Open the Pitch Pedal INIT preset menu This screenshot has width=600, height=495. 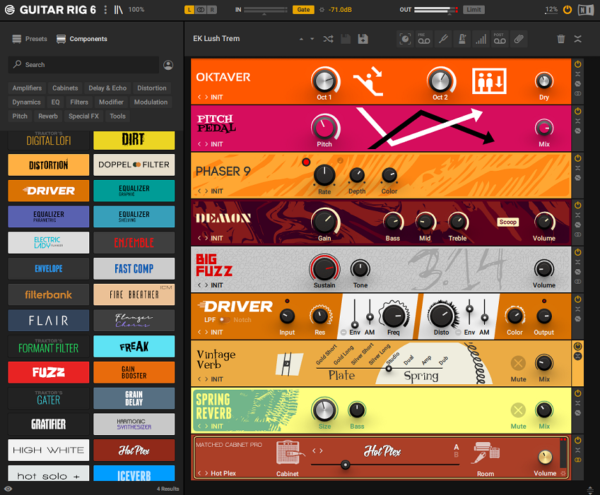(x=217, y=144)
